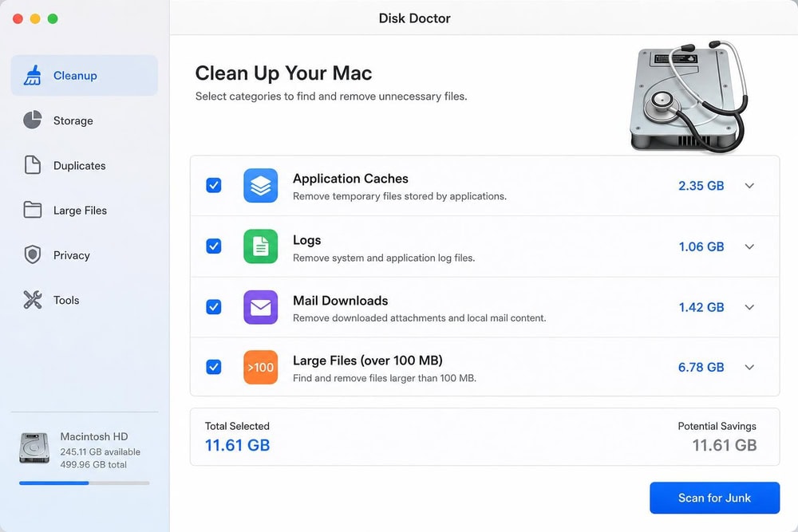The image size is (798, 532).
Task: Click the Logs row title
Action: tap(307, 240)
